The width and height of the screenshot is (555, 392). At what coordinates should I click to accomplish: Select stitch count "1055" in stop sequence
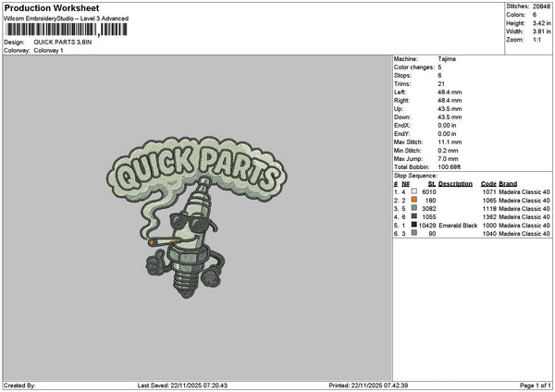click(x=429, y=217)
